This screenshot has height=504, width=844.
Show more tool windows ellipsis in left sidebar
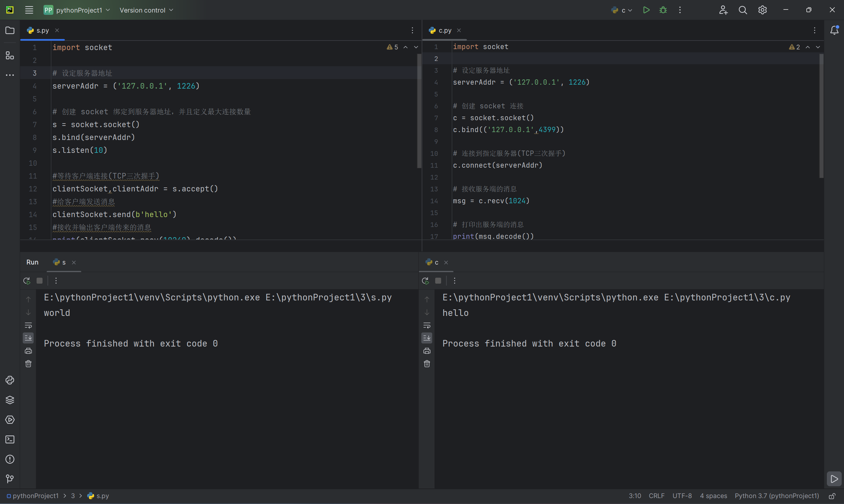10,75
